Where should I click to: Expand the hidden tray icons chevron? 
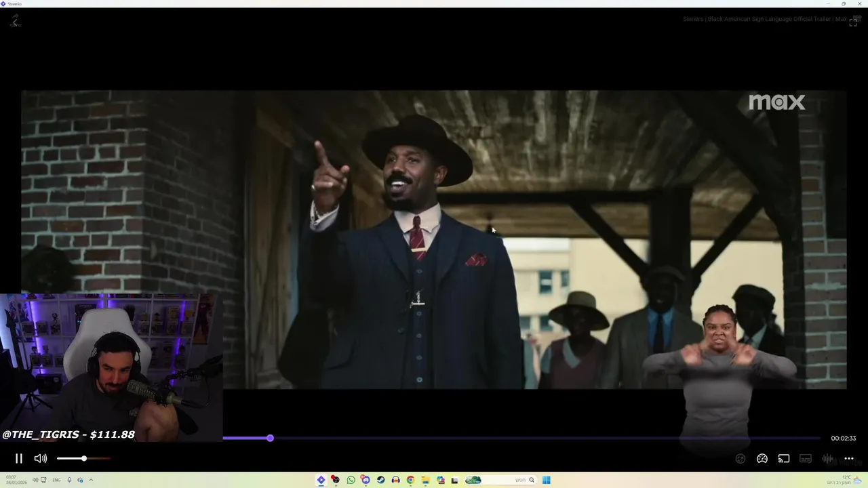click(91, 480)
